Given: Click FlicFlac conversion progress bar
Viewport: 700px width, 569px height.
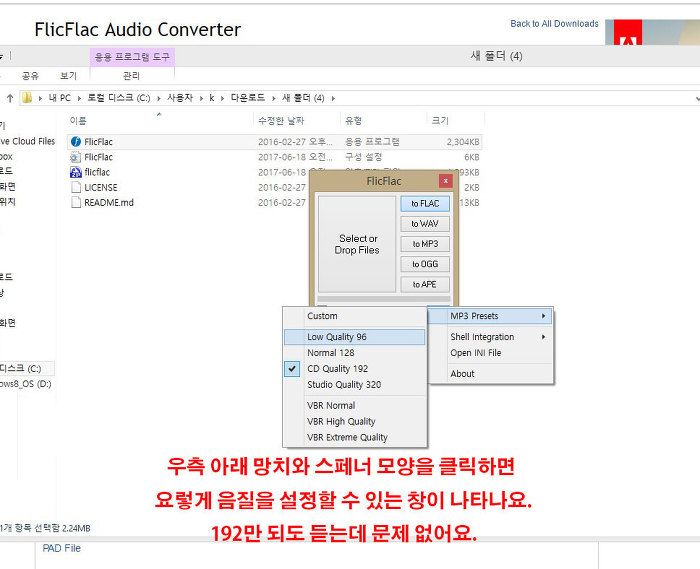Looking at the screenshot, I should click(383, 299).
